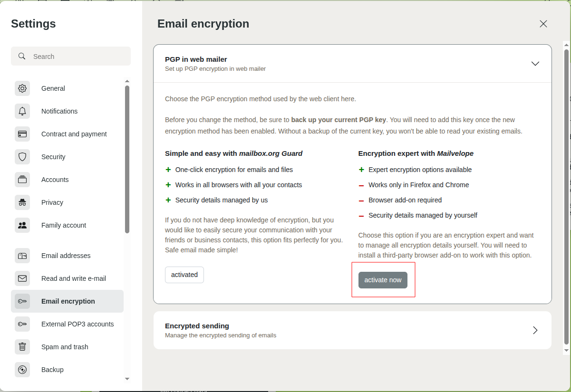571x392 pixels.
Task: Click the Privacy icon in the sidebar
Action: pyautogui.click(x=22, y=202)
